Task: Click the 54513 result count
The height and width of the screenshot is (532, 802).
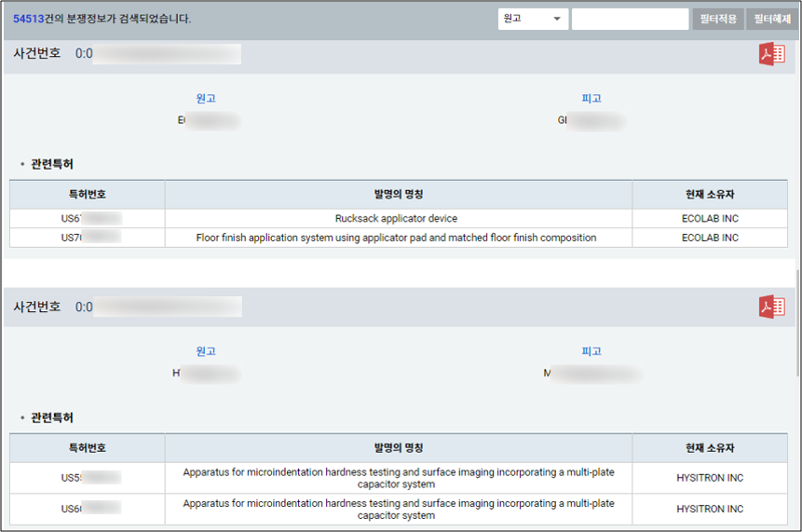Action: (29, 19)
